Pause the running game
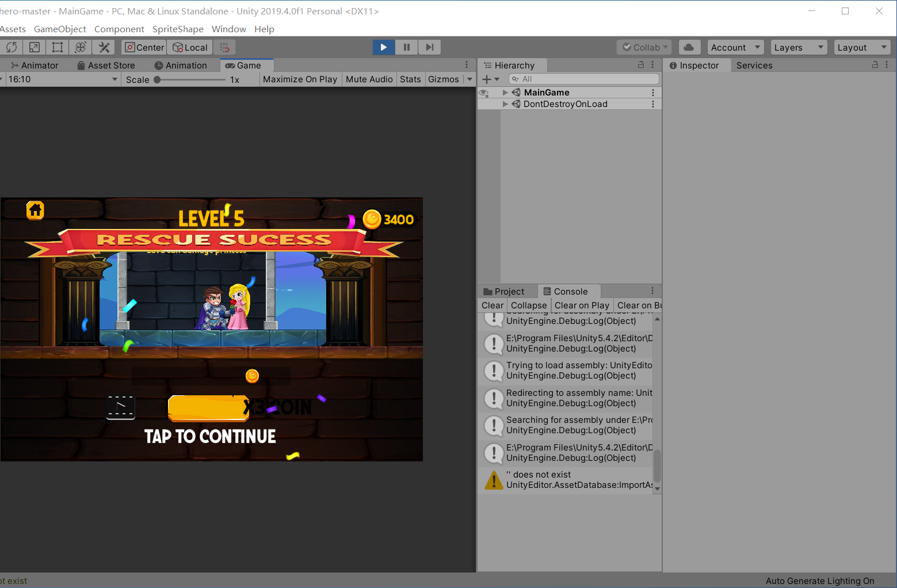This screenshot has height=588, width=897. (407, 47)
